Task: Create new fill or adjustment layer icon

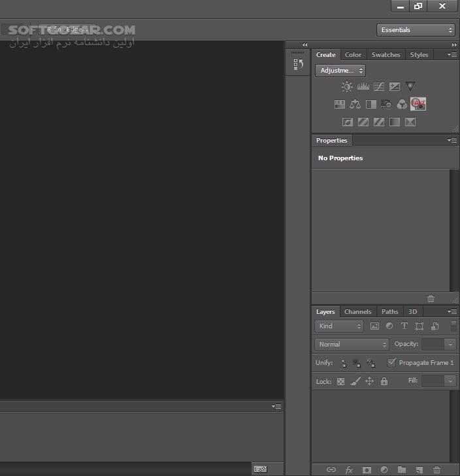Action: (384, 469)
